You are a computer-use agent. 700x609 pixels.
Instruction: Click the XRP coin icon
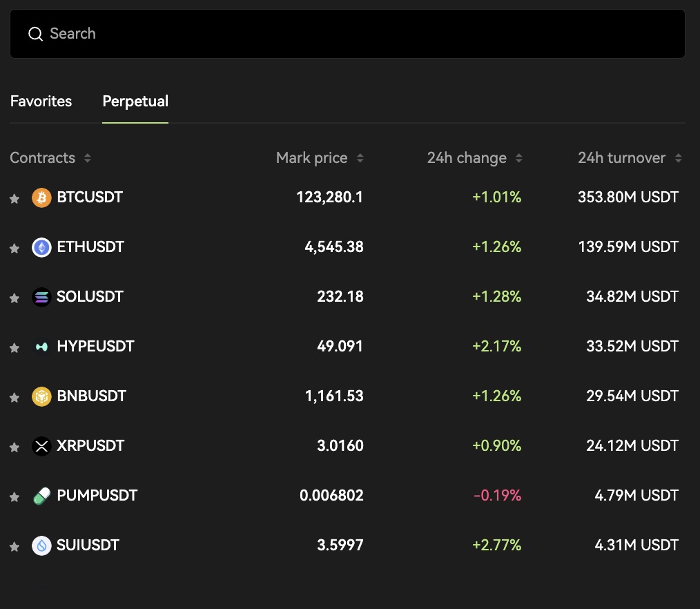tap(41, 447)
